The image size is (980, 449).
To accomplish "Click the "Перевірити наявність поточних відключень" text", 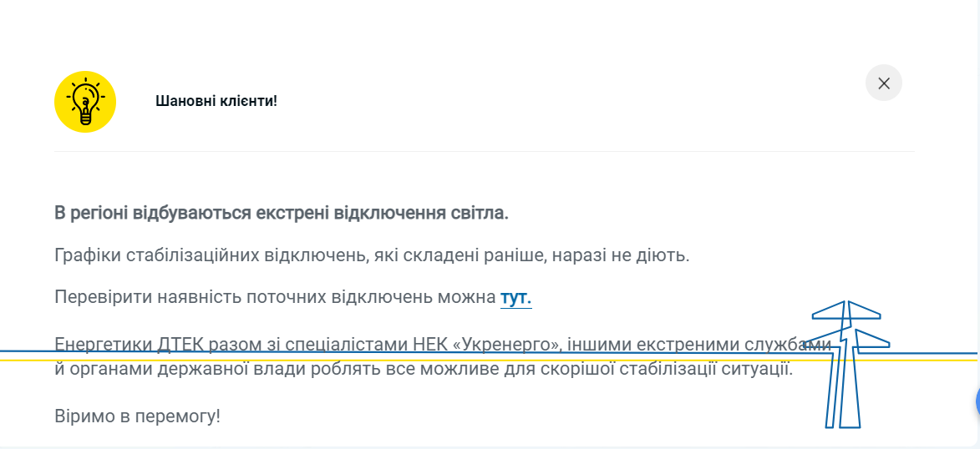I will [275, 297].
